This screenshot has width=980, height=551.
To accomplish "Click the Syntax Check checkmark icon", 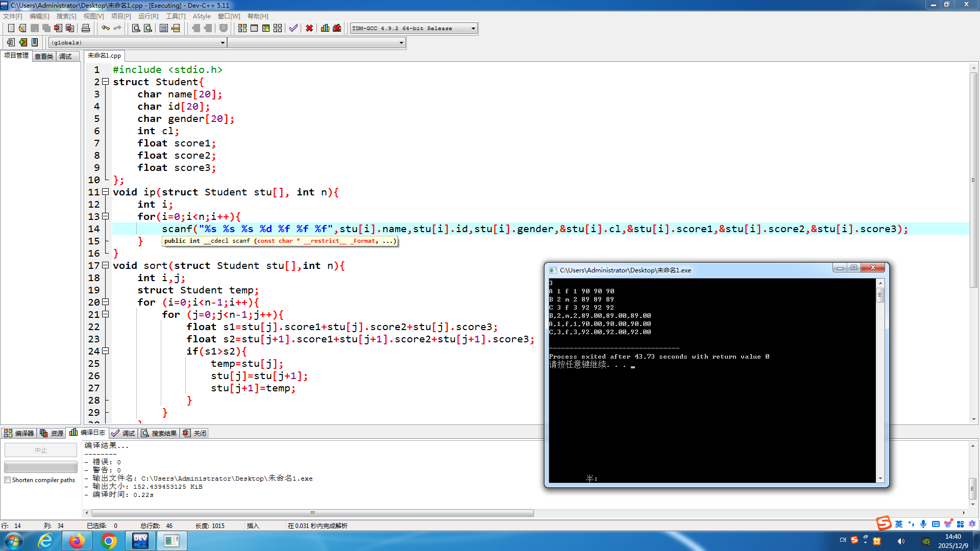I will coord(293,28).
